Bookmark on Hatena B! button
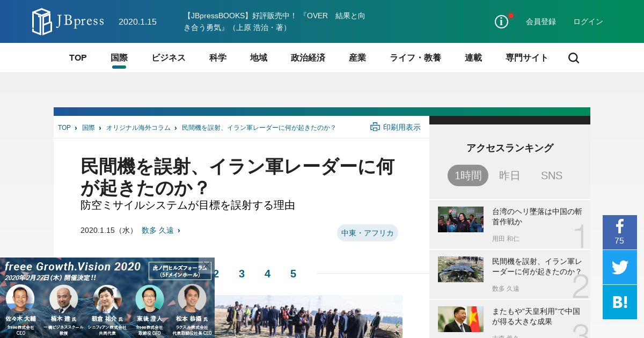 tap(620, 302)
